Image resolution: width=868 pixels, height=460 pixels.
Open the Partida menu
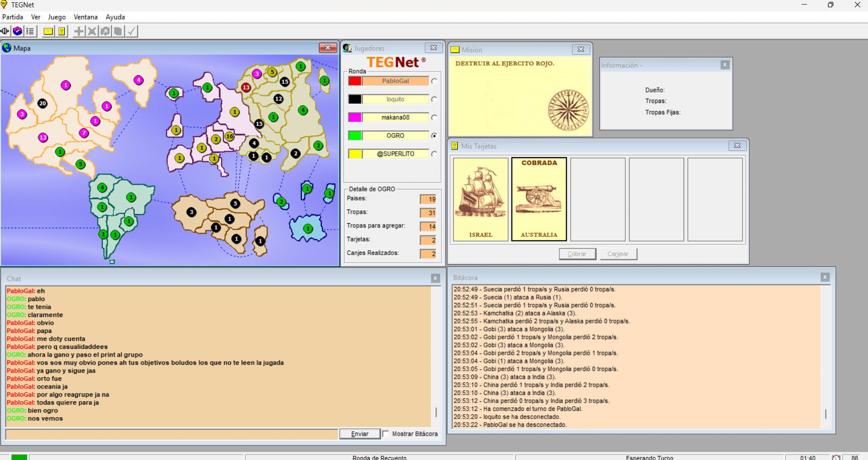click(x=13, y=17)
